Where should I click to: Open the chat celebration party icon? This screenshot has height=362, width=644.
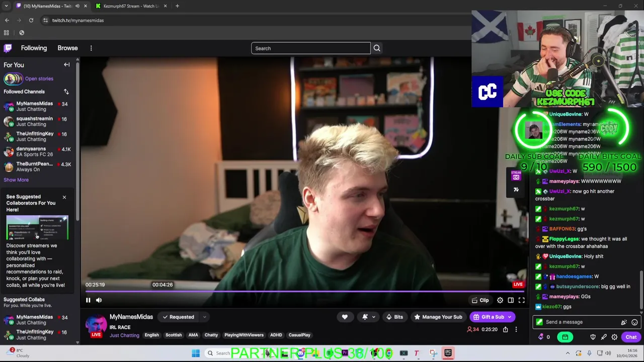tap(624, 322)
